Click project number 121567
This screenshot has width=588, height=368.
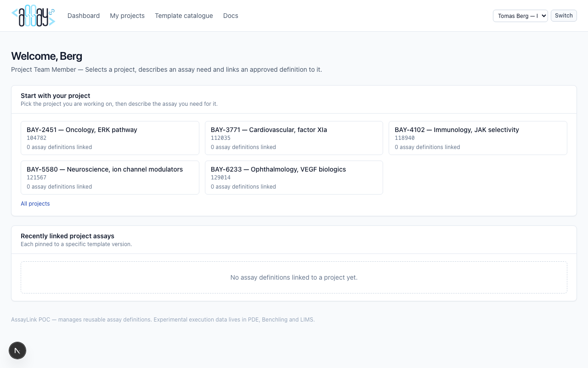(x=37, y=178)
